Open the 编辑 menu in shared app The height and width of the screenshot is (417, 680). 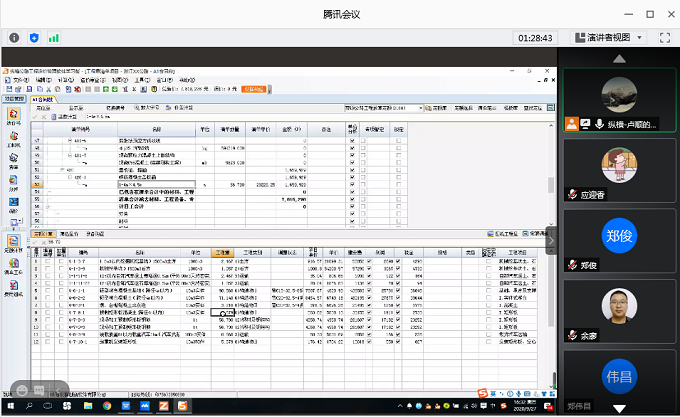click(x=43, y=80)
